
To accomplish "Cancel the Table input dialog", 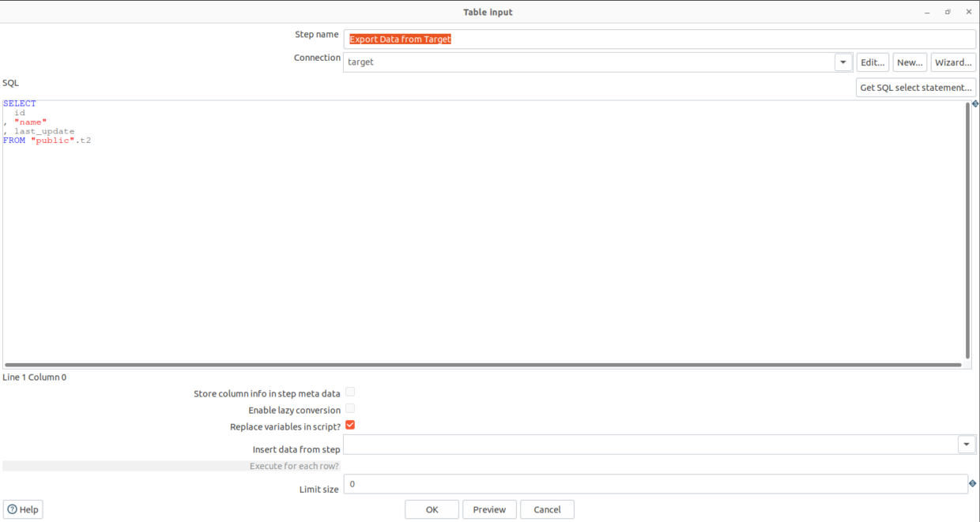I will 547,509.
